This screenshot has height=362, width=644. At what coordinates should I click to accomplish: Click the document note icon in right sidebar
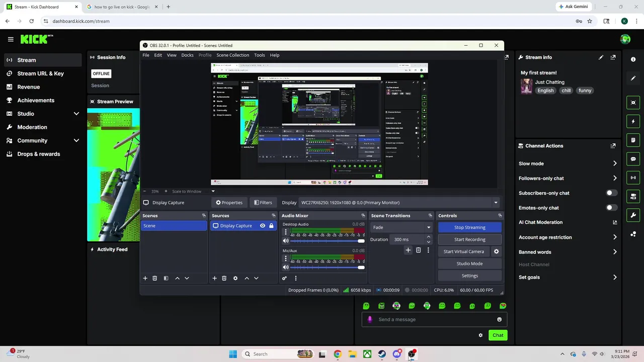click(x=633, y=140)
